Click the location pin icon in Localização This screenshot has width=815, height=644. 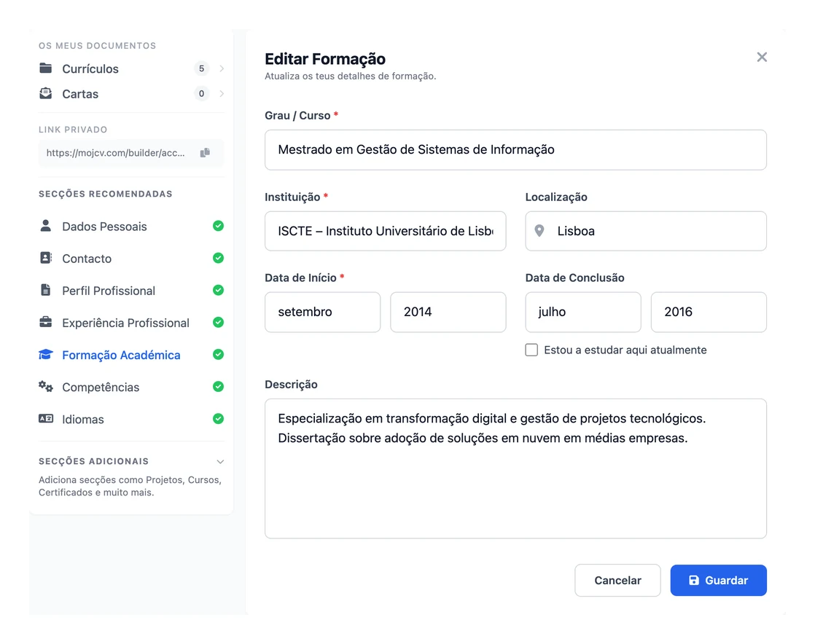[539, 231]
